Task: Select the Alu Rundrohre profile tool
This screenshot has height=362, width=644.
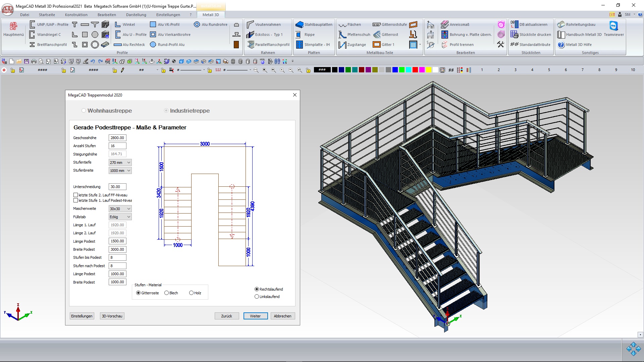Action: (x=197, y=24)
